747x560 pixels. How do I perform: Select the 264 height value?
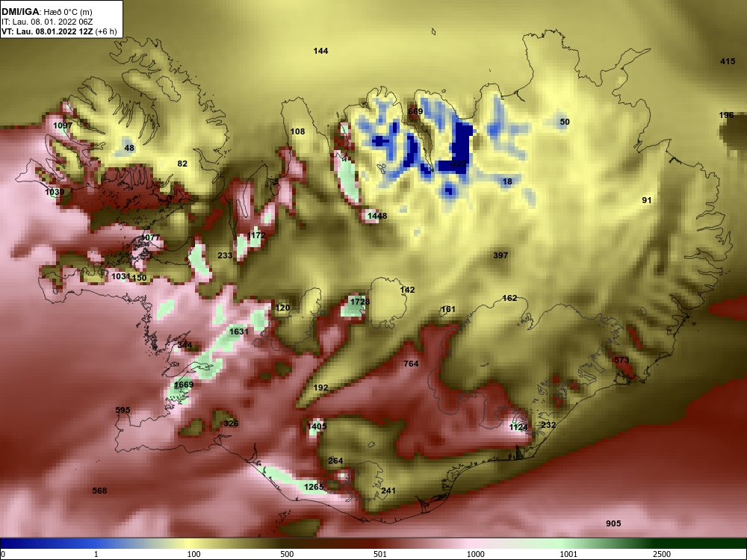(x=335, y=461)
